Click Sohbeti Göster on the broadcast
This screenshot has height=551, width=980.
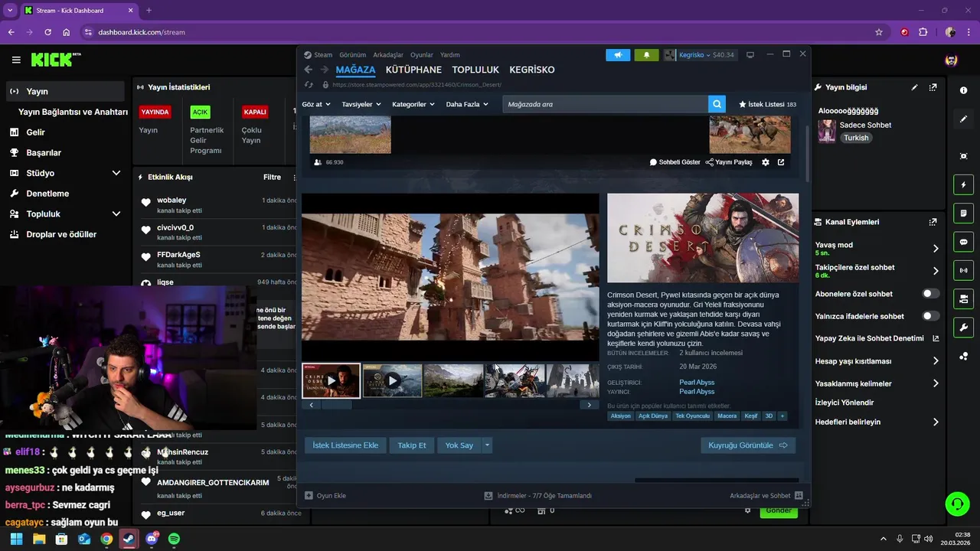pyautogui.click(x=675, y=162)
